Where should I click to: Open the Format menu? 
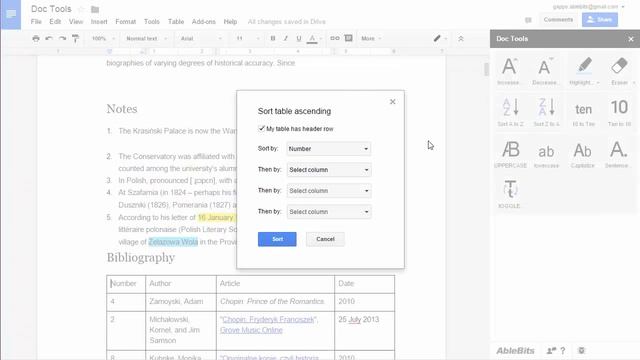pos(125,22)
